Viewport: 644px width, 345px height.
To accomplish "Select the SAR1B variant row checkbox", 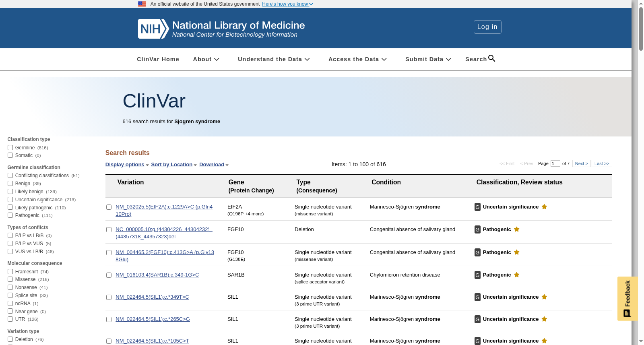I will point(109,275).
